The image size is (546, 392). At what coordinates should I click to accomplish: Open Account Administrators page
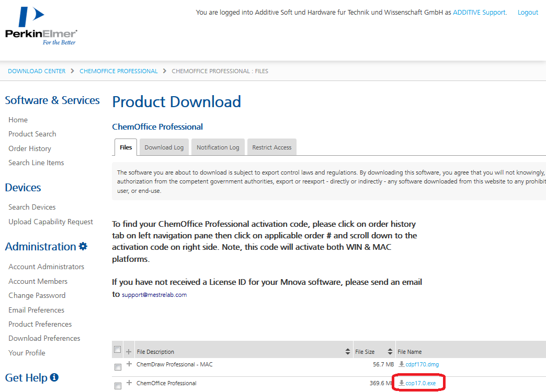(47, 267)
